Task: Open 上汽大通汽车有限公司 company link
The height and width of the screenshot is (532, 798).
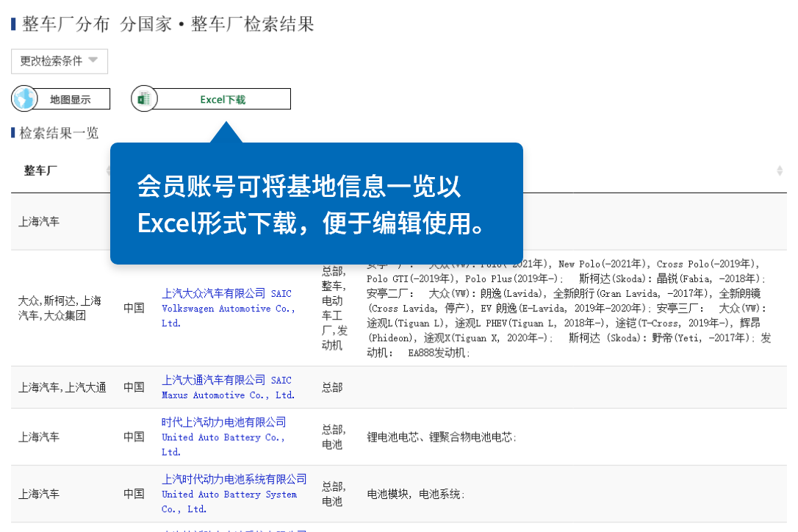Action: click(213, 380)
